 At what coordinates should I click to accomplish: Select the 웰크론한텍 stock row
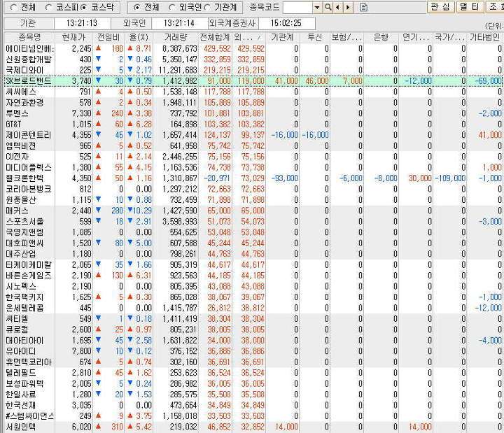(x=254, y=178)
